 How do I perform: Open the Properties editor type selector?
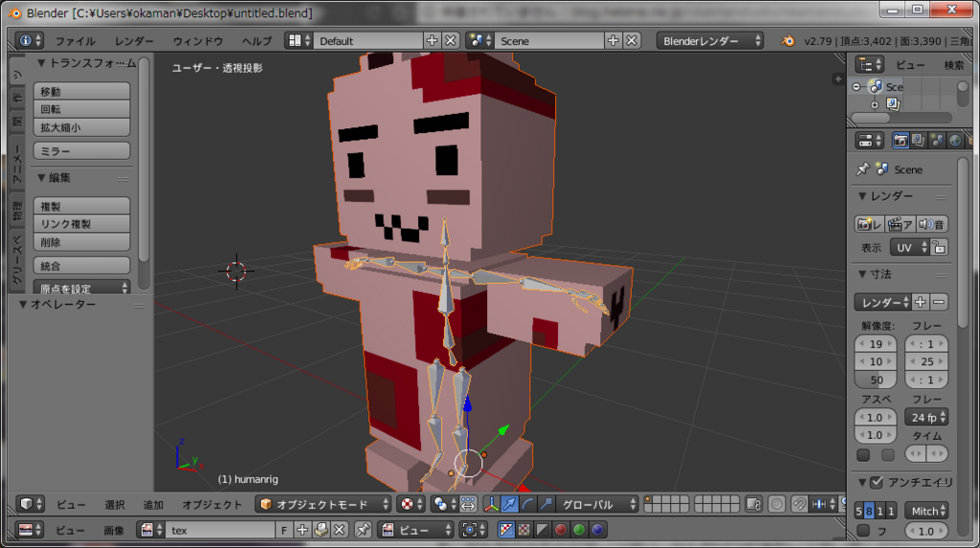pyautogui.click(x=869, y=141)
